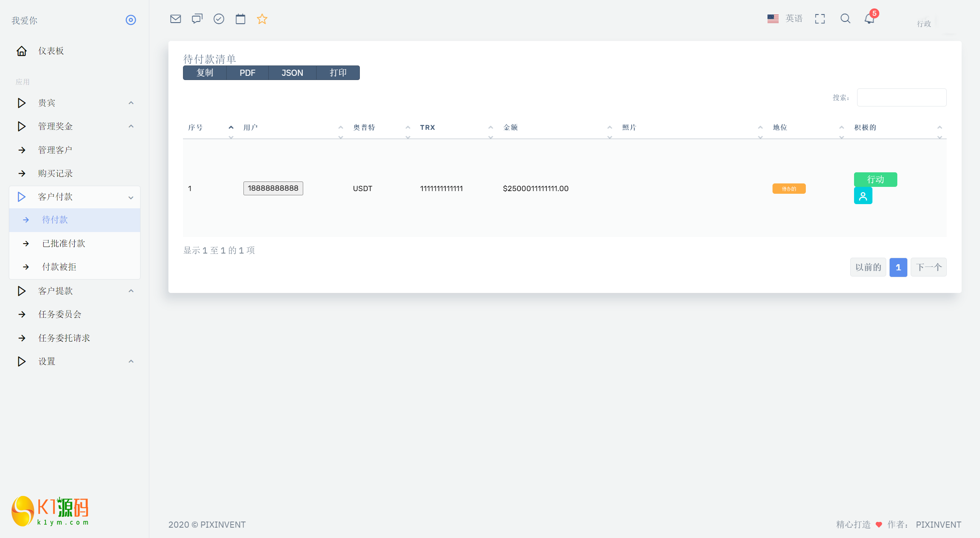Click the 复制 copy button
Image resolution: width=980 pixels, height=538 pixels.
pyautogui.click(x=205, y=73)
